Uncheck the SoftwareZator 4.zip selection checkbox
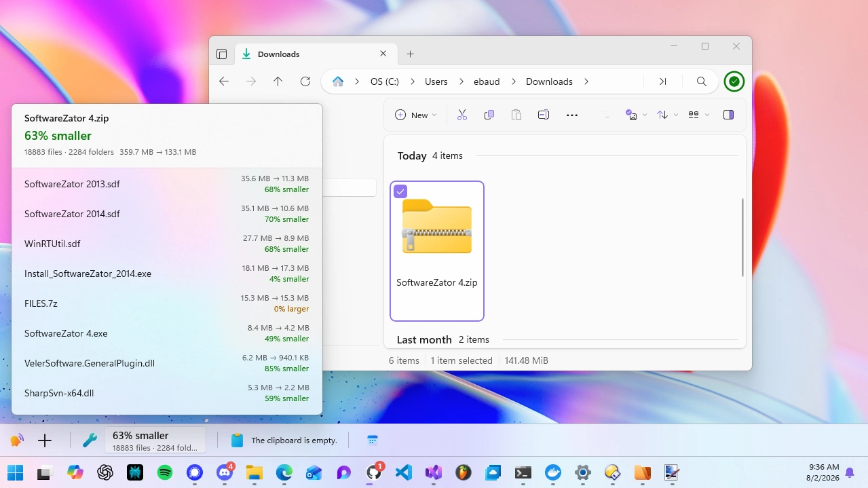This screenshot has width=868, height=488. [400, 191]
